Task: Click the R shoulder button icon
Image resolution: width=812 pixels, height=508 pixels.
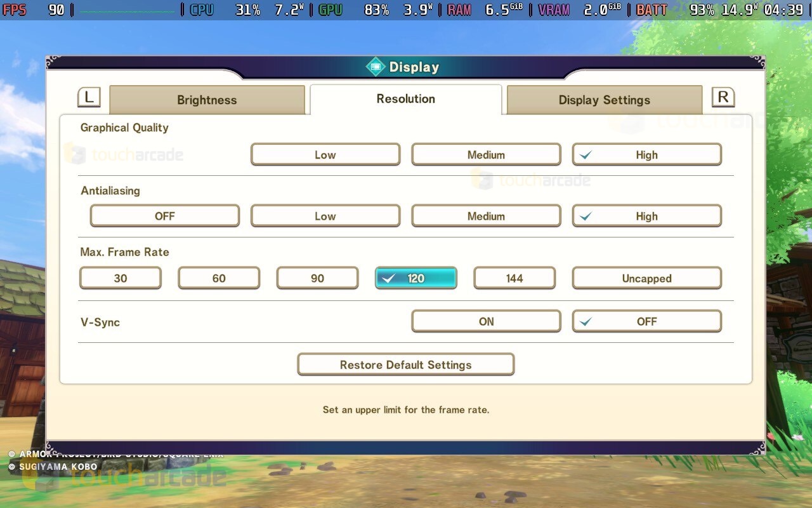Action: [723, 97]
